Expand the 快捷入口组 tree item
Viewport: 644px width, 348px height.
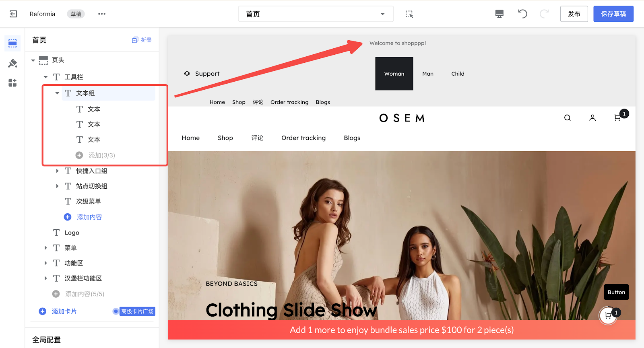pos(57,171)
